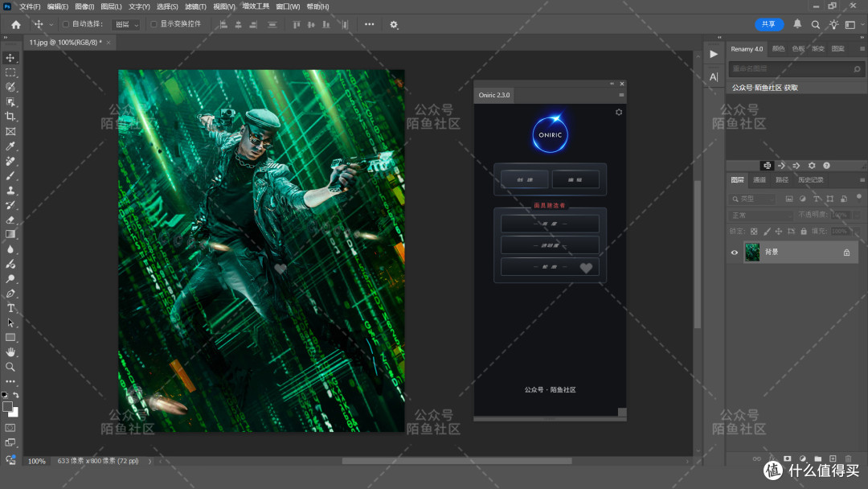Select the Object Selection tool
This screenshot has height=489, width=868.
10,102
